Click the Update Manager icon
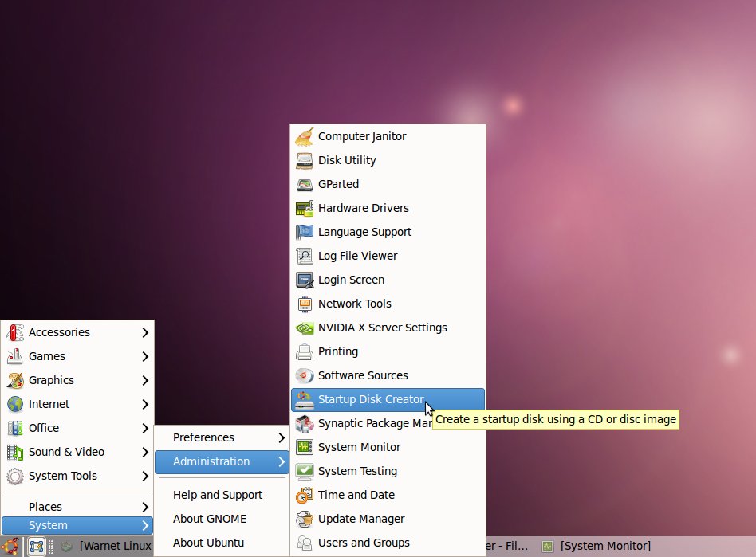The width and height of the screenshot is (756, 557). [304, 519]
